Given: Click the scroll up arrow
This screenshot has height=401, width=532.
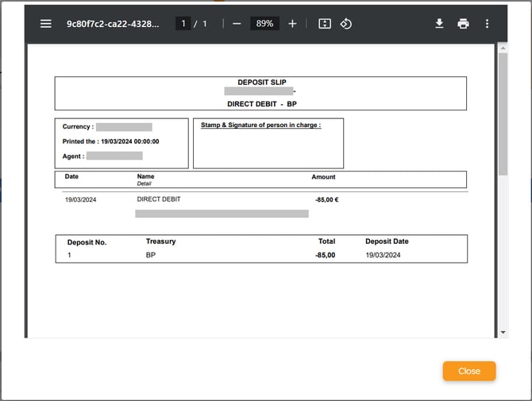Looking at the screenshot, I should [503, 48].
